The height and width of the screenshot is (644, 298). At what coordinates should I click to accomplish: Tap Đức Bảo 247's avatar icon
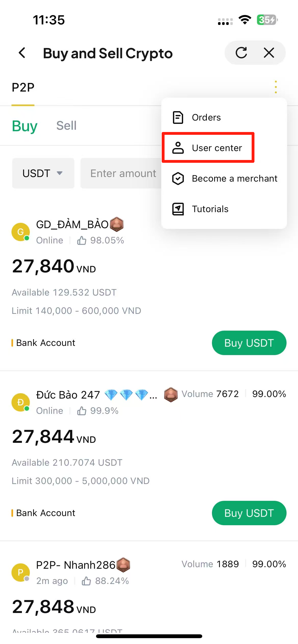(x=21, y=402)
